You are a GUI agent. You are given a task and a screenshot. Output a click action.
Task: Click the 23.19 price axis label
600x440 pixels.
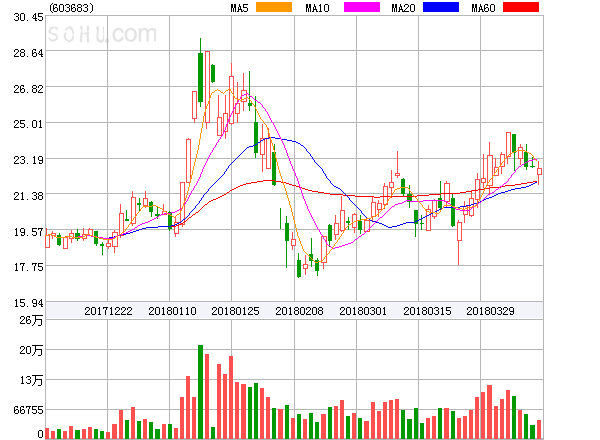pos(28,160)
